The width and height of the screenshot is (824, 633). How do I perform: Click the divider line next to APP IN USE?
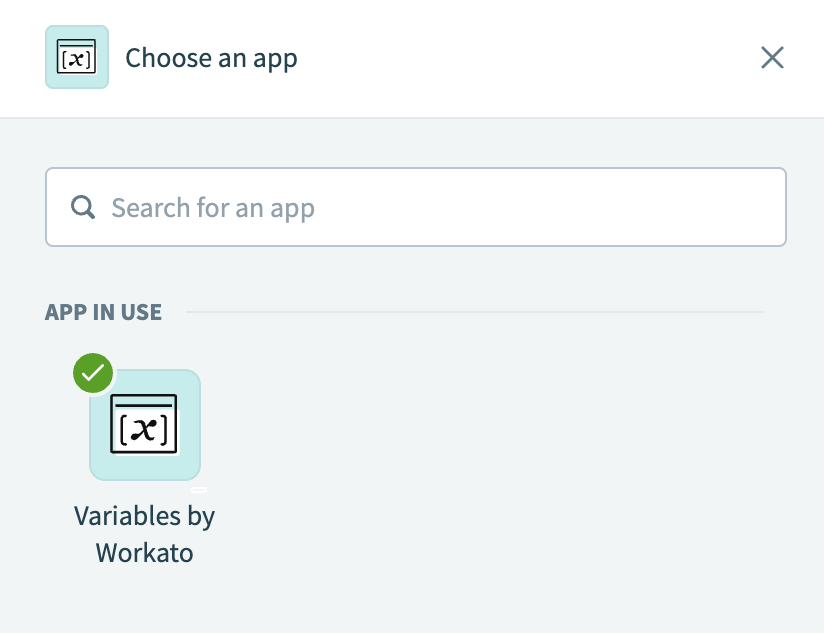point(470,311)
